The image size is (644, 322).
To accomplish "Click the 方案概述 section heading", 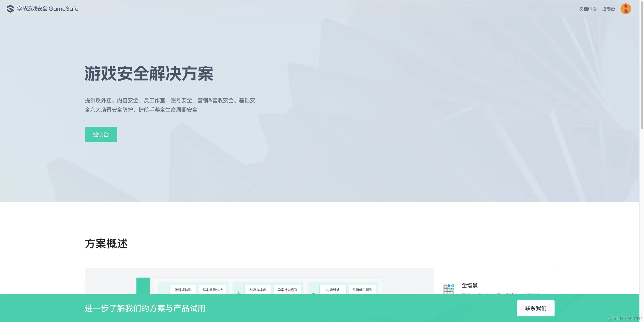I will pyautogui.click(x=106, y=244).
